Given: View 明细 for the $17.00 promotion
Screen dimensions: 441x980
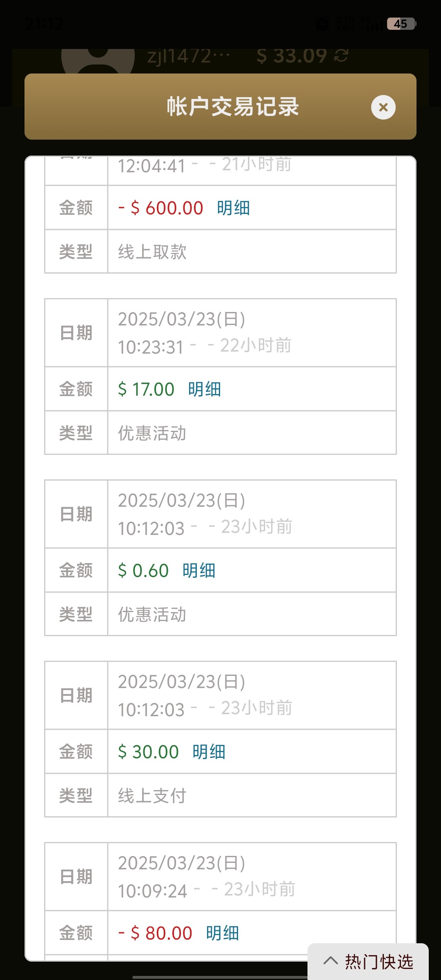Looking at the screenshot, I should tap(204, 390).
